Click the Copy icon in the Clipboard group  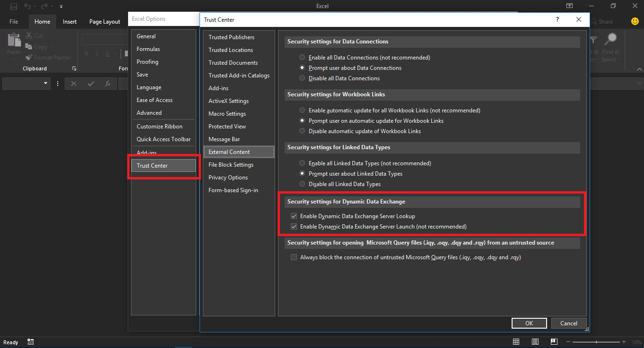tap(29, 47)
